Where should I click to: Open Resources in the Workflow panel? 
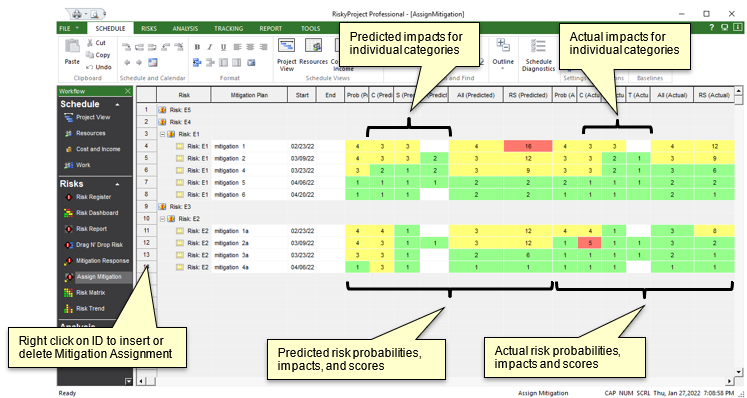(x=85, y=133)
